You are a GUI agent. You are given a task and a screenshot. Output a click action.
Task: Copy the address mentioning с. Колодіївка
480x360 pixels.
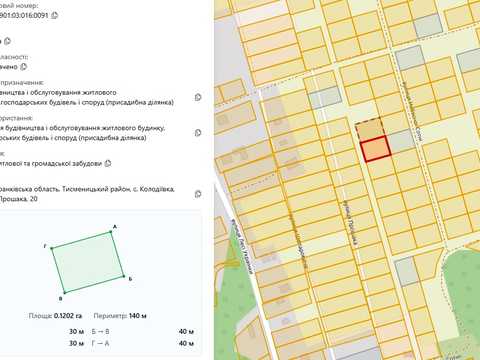(198, 194)
